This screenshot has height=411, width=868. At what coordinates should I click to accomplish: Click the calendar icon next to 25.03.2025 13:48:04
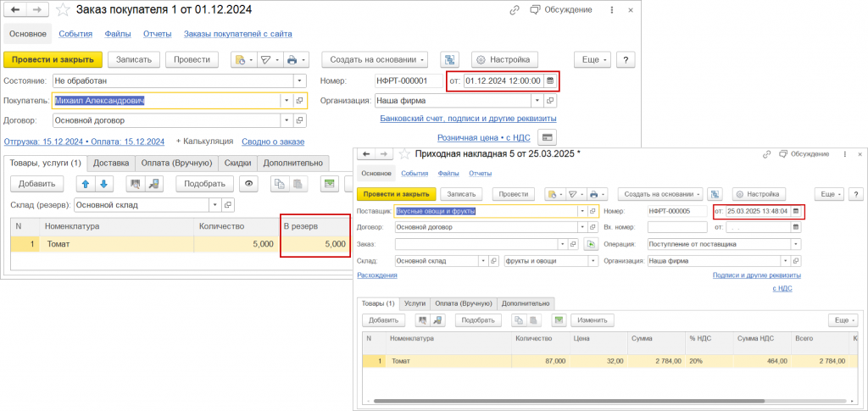[x=796, y=211]
